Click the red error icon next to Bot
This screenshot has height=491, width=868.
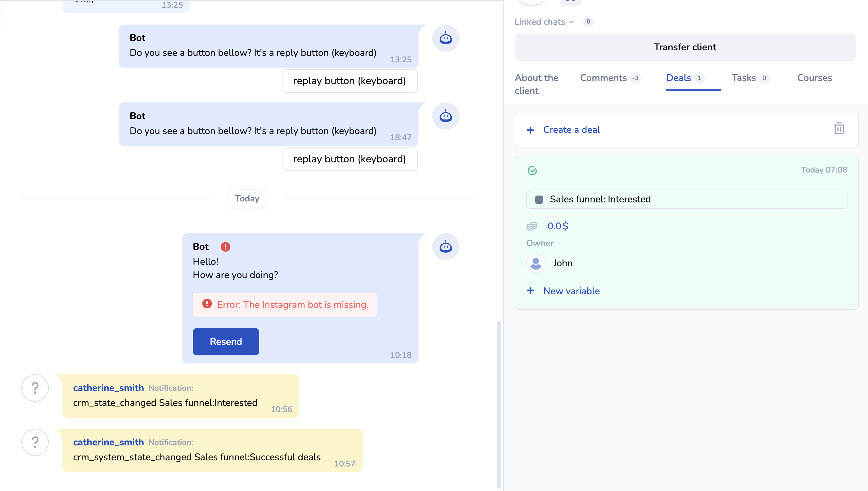225,247
